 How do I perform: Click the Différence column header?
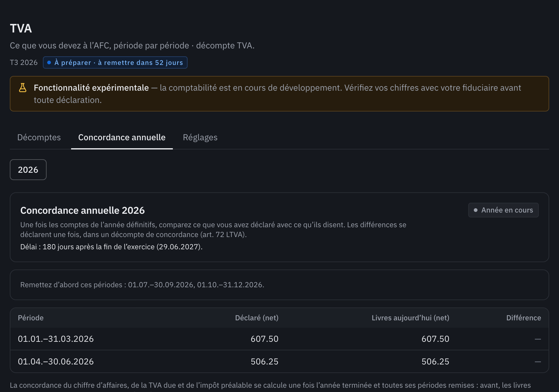click(x=523, y=318)
